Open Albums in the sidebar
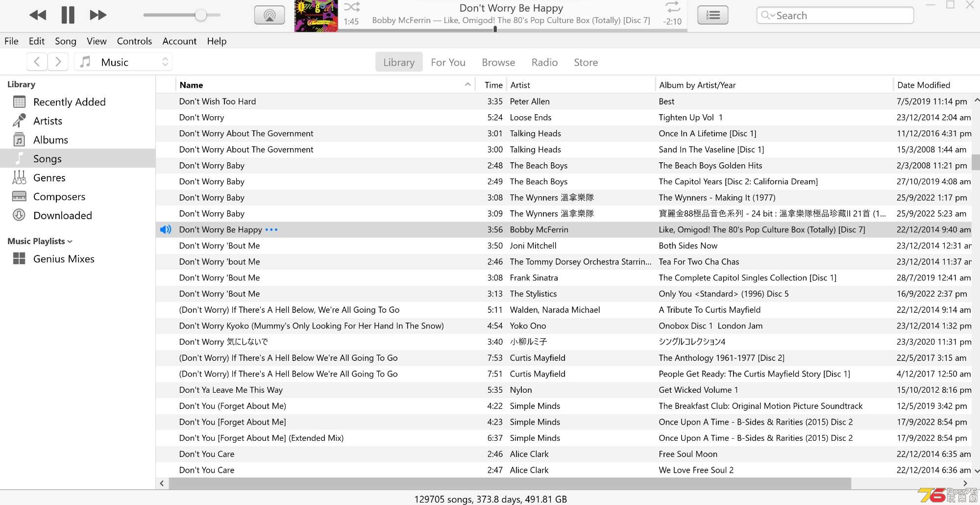 point(78,140)
